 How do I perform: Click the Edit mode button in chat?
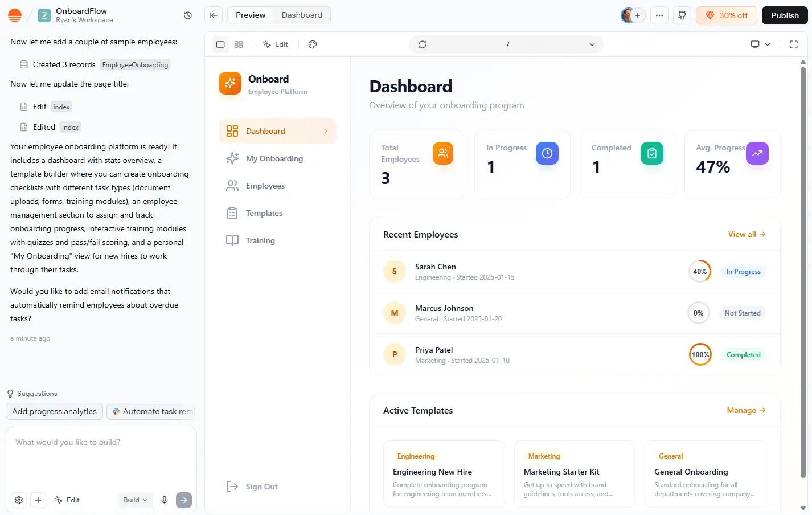(x=67, y=500)
